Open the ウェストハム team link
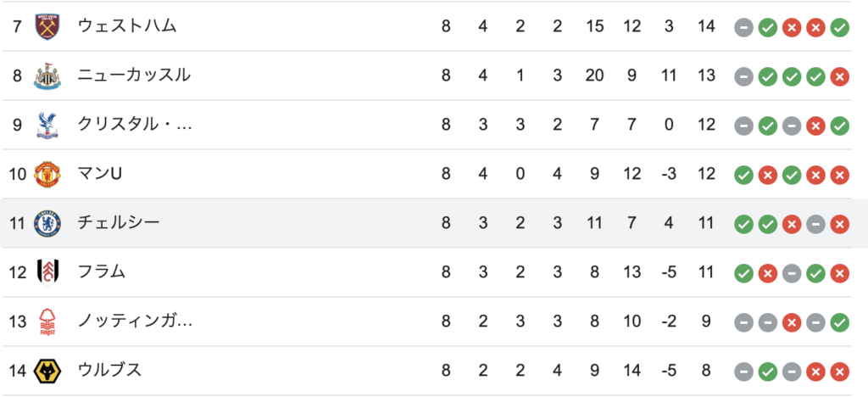Image resolution: width=868 pixels, height=397 pixels. [127, 26]
